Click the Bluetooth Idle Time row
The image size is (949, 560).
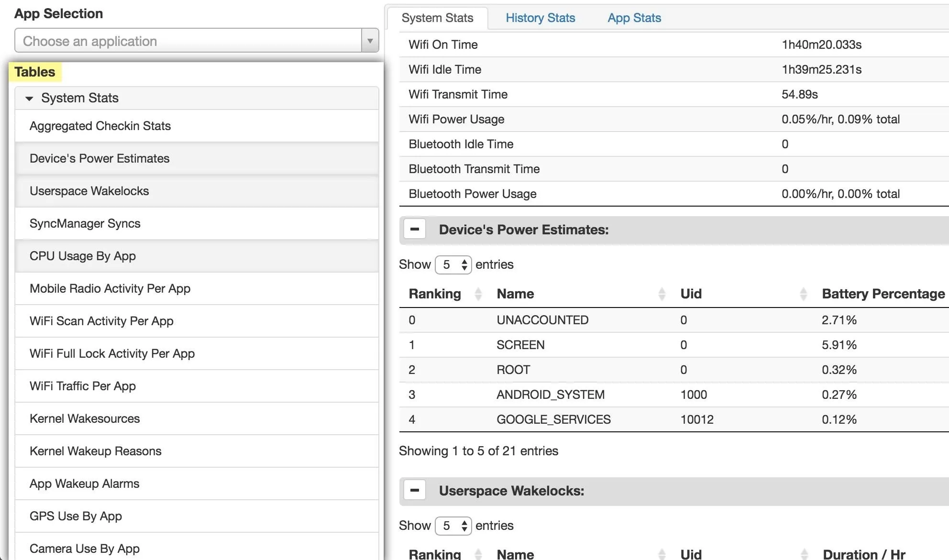pyautogui.click(x=674, y=144)
